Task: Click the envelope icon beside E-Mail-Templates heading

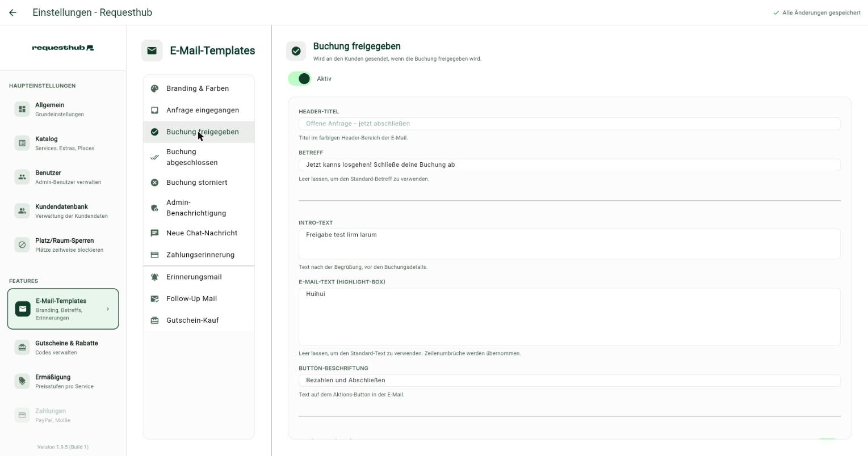Action: click(152, 50)
